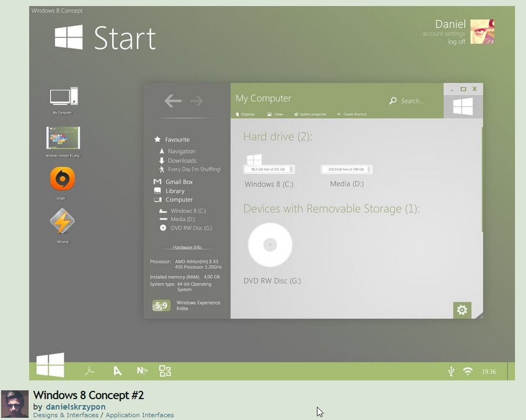The image size is (526, 420).
Task: Click the forward arrow in My Computer
Action: pyautogui.click(x=196, y=101)
